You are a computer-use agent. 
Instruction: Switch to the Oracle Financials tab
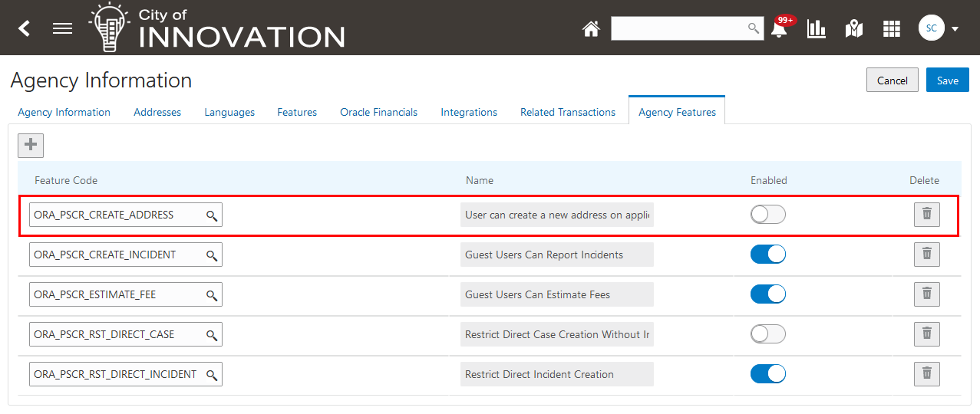tap(378, 112)
